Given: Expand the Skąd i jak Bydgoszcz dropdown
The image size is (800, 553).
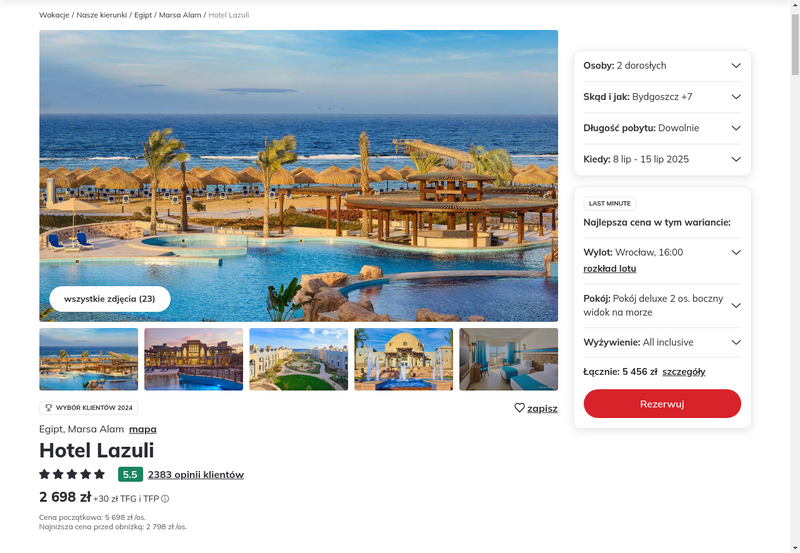Looking at the screenshot, I should pyautogui.click(x=662, y=97).
